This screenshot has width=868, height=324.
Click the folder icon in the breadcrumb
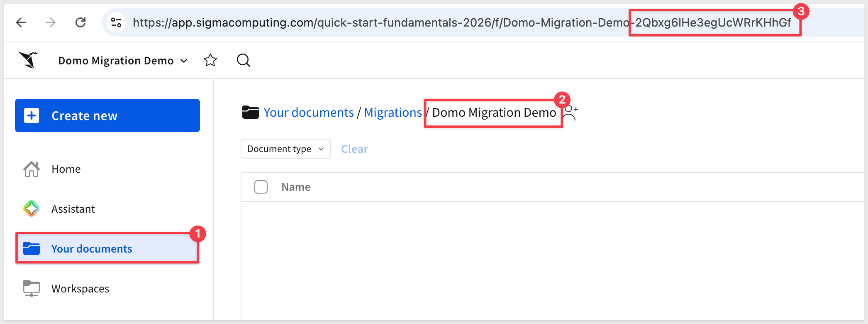pos(251,112)
